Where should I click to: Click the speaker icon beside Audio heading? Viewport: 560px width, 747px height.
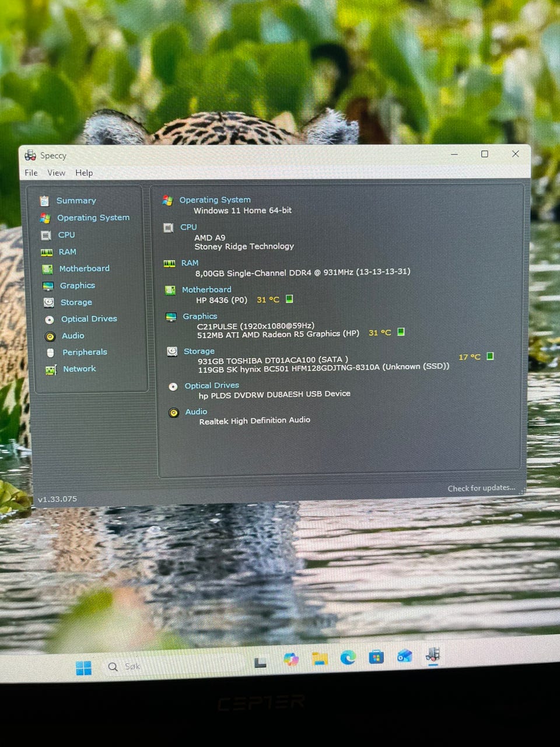tap(174, 413)
